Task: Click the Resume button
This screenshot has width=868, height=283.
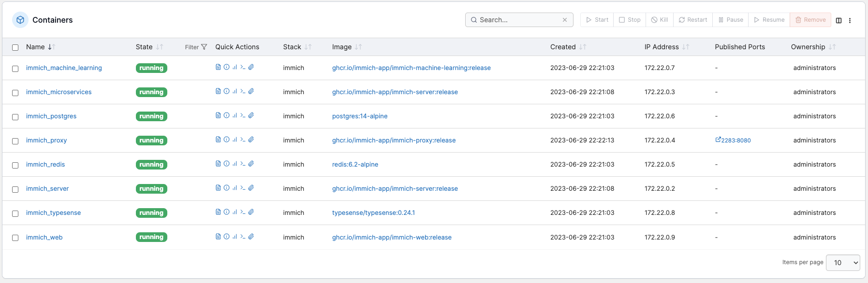Action: (x=769, y=20)
